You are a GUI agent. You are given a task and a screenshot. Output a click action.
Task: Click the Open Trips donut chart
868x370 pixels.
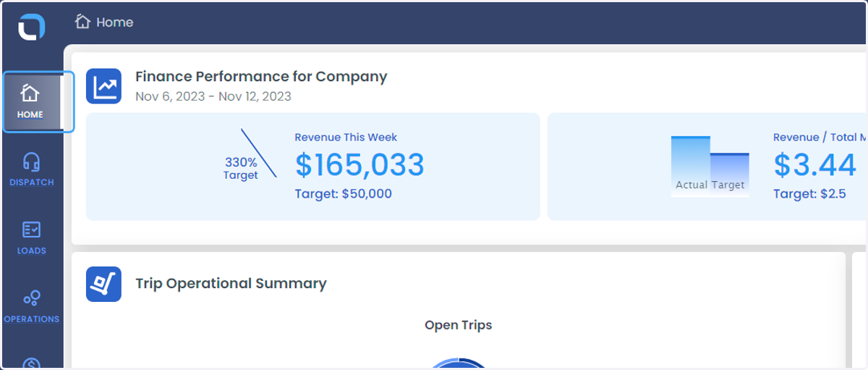point(459,364)
